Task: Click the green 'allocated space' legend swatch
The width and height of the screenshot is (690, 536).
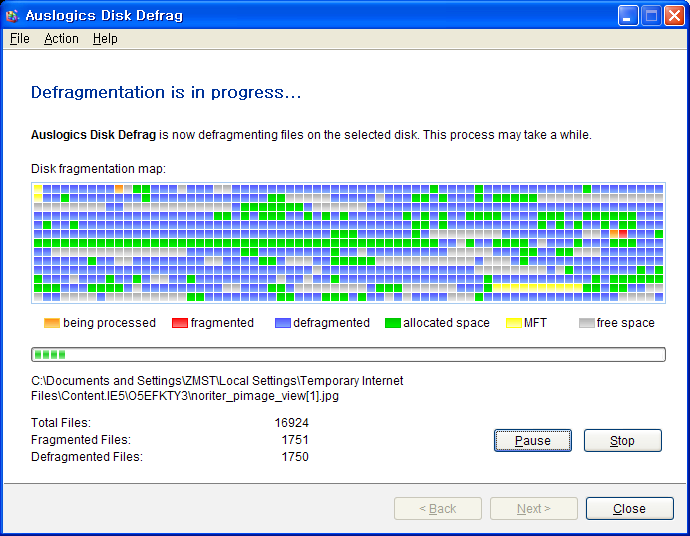Action: click(393, 323)
